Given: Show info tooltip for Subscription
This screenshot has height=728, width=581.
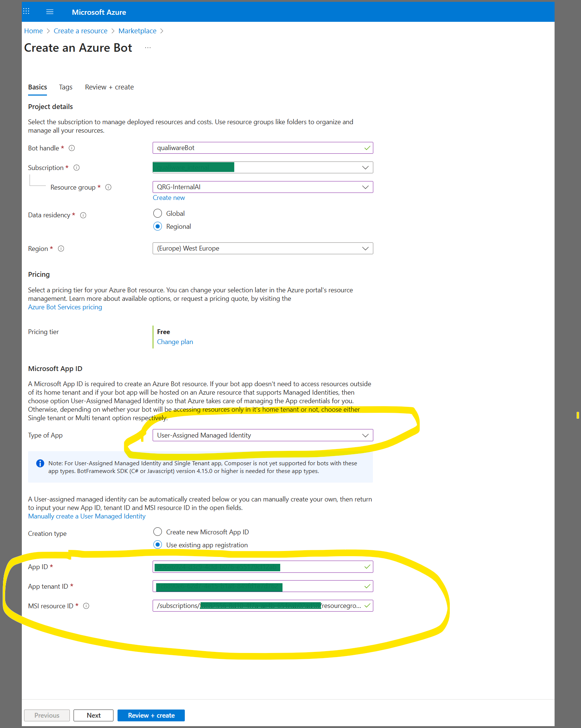Looking at the screenshot, I should (x=77, y=168).
